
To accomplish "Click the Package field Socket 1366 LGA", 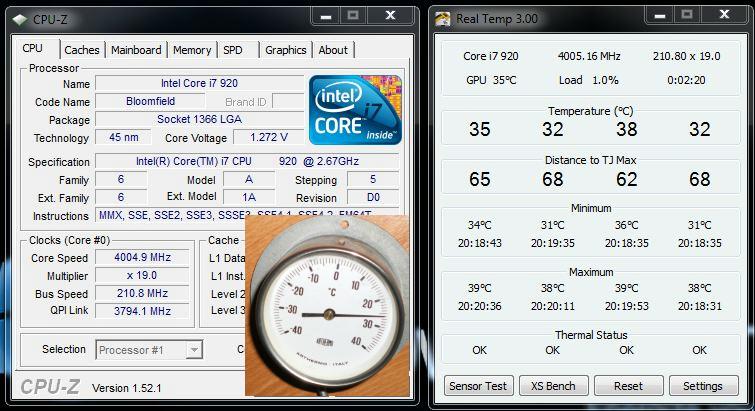I will click(199, 119).
